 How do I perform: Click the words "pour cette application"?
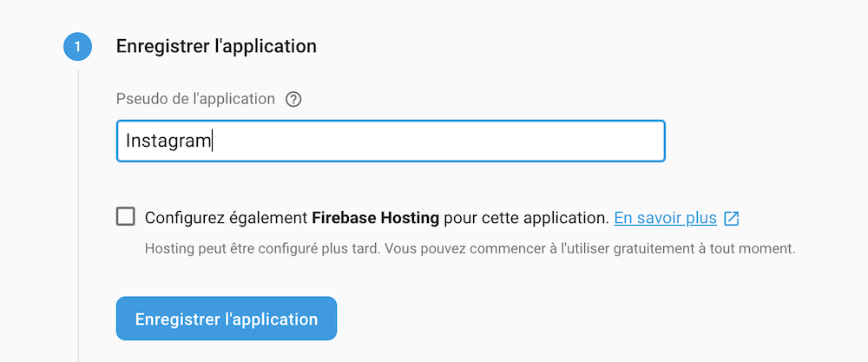click(x=523, y=218)
